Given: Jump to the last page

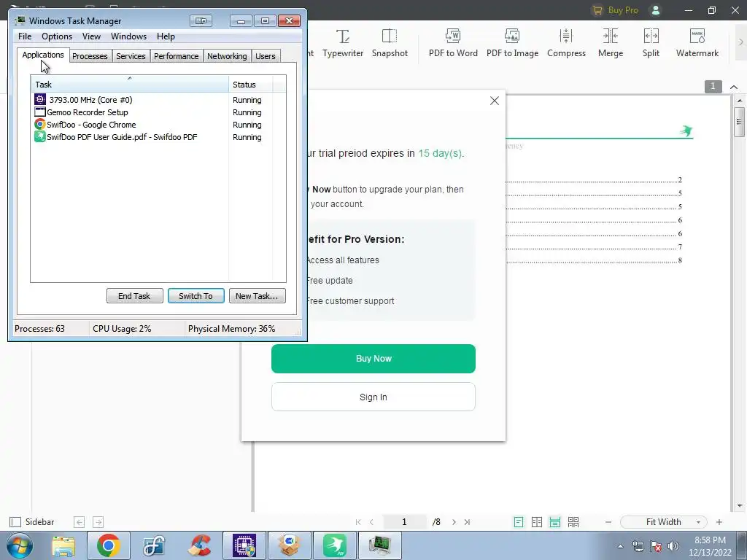Looking at the screenshot, I should point(468,522).
